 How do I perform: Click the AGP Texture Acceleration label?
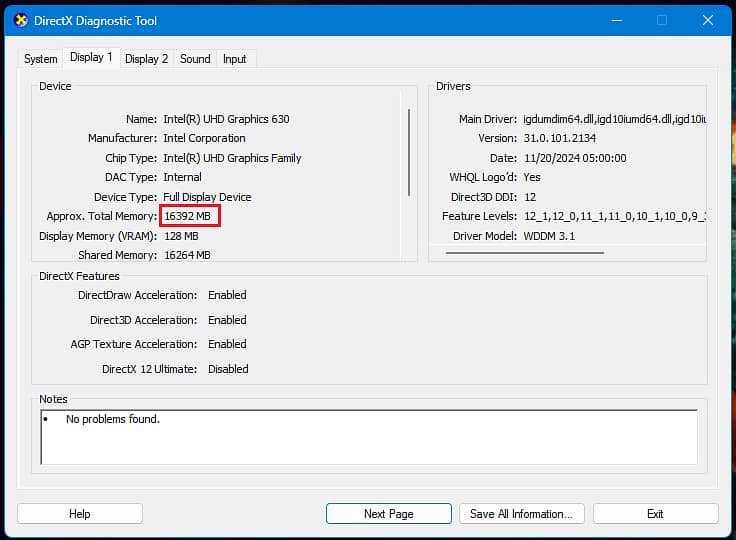(x=134, y=344)
